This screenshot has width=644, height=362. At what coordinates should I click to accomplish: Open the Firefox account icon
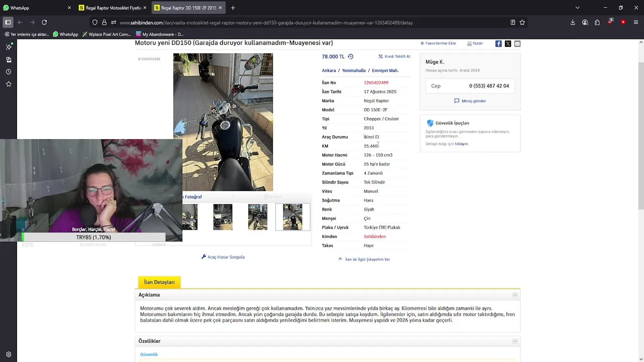(x=585, y=23)
